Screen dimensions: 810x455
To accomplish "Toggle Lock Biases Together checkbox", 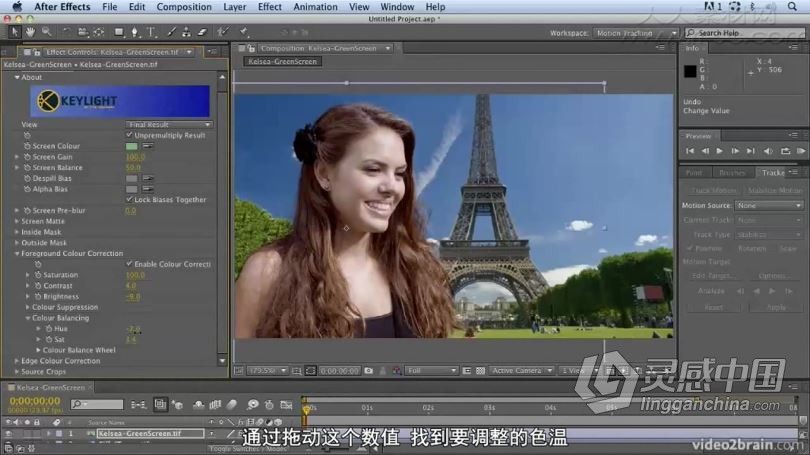I will (x=130, y=199).
